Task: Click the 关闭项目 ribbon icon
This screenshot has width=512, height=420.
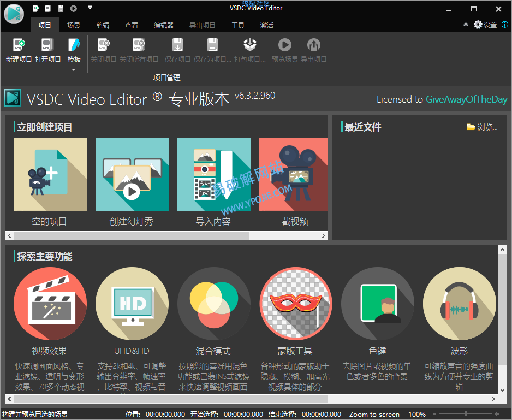Action: (x=104, y=45)
